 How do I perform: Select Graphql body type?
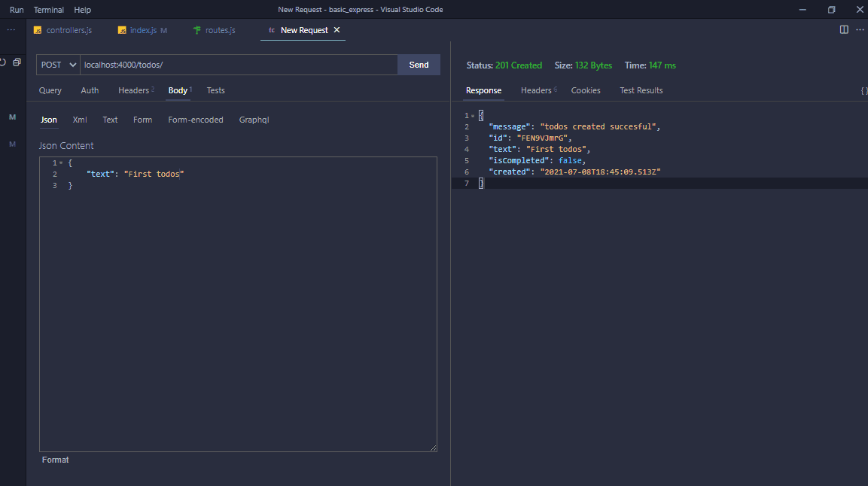pyautogui.click(x=254, y=120)
